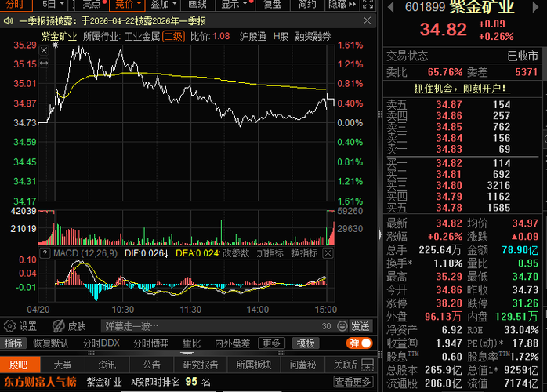This screenshot has height=392, width=547.
Task: Switch to the 资讯 tab
Action: pos(107,365)
